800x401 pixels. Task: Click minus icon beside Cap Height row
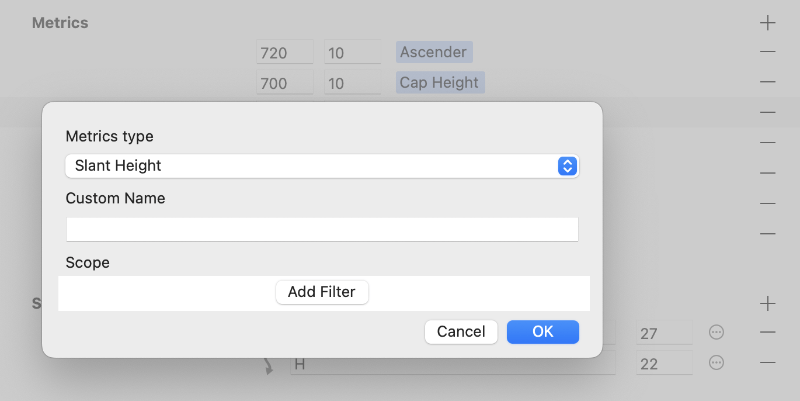(767, 82)
